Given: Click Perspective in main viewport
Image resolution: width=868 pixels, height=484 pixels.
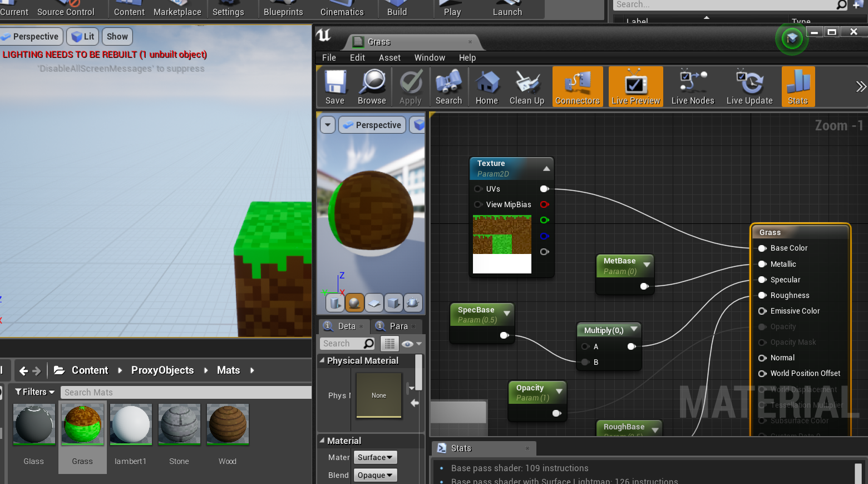Looking at the screenshot, I should [x=30, y=37].
